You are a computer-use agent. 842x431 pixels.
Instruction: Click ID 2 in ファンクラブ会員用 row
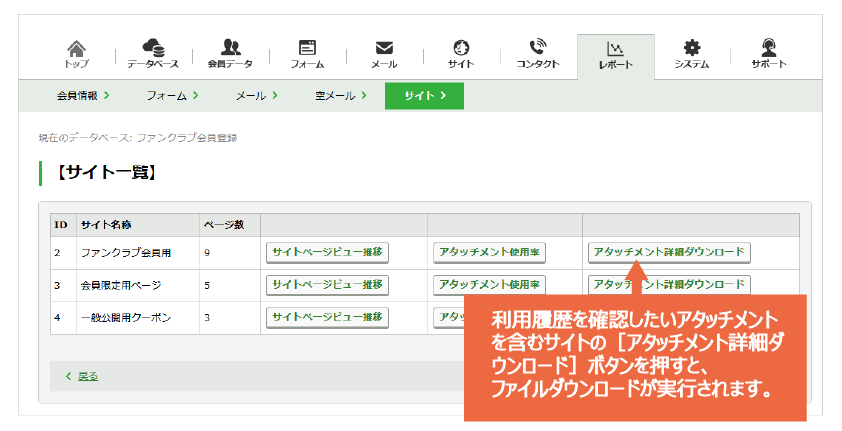pyautogui.click(x=57, y=253)
